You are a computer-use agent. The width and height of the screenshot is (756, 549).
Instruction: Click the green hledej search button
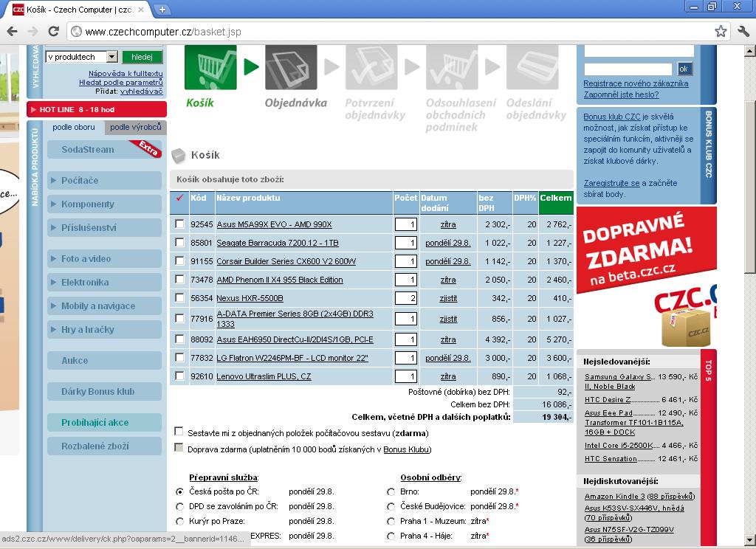coord(142,57)
